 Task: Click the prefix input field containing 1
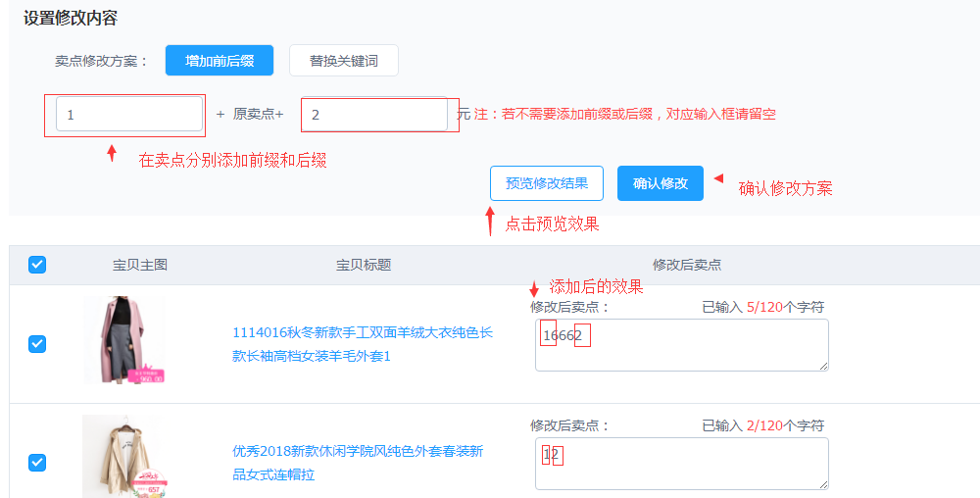point(129,115)
